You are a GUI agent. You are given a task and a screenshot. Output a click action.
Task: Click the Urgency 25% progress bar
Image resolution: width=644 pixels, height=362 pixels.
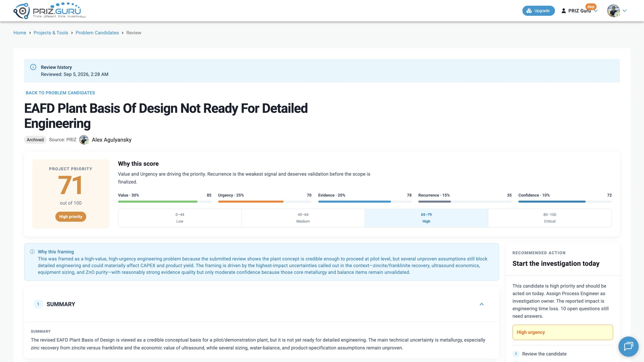coord(265,202)
